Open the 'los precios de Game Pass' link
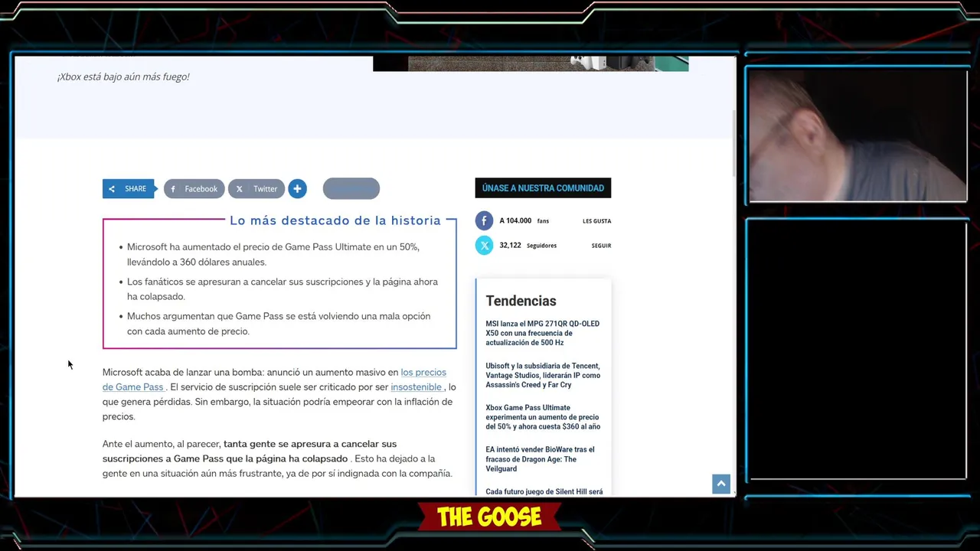Screen dimensions: 980x551 tap(274, 380)
